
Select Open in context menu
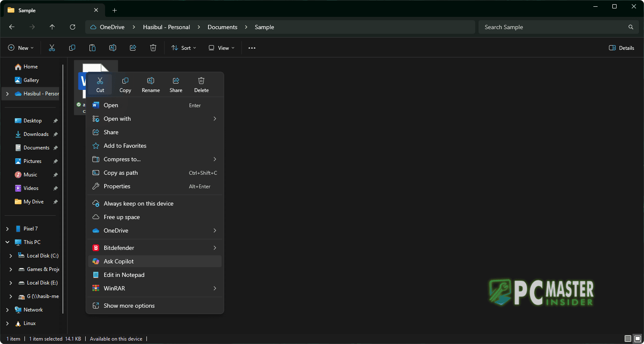click(155, 105)
